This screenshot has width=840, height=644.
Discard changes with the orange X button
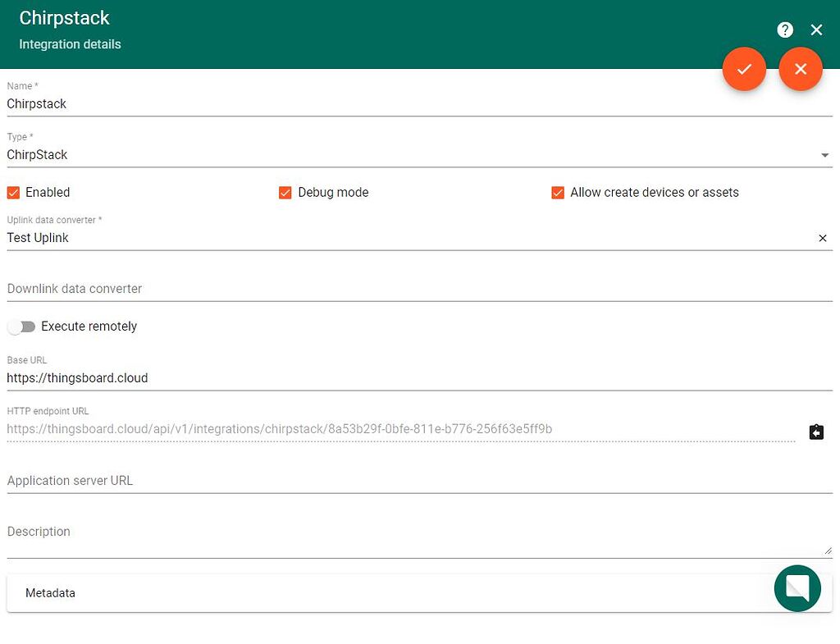[x=801, y=69]
